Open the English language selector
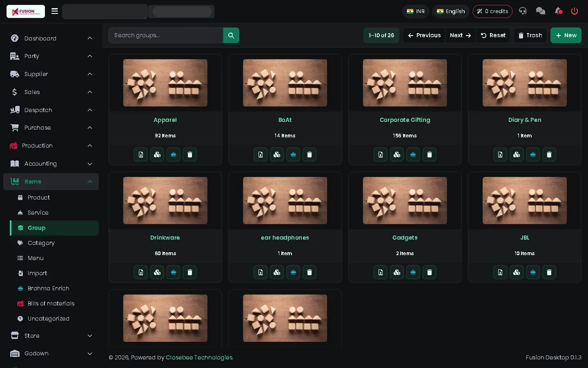The width and height of the screenshot is (588, 368). point(451,11)
